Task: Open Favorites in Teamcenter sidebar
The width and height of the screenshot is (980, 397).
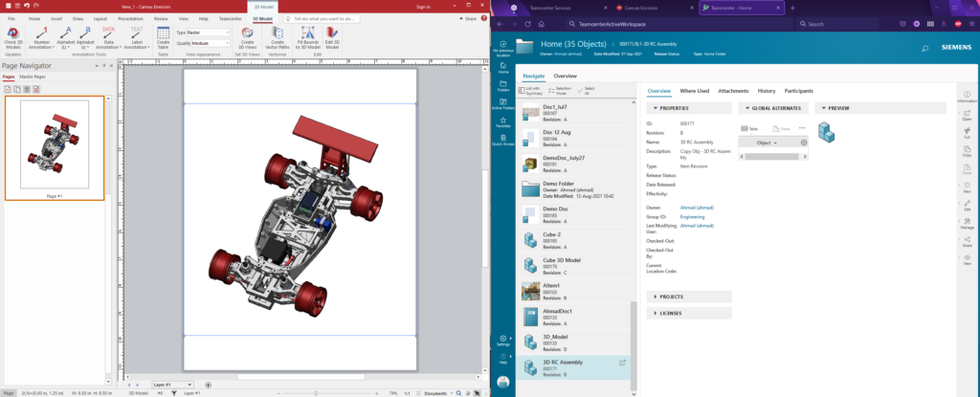Action: coord(503,121)
